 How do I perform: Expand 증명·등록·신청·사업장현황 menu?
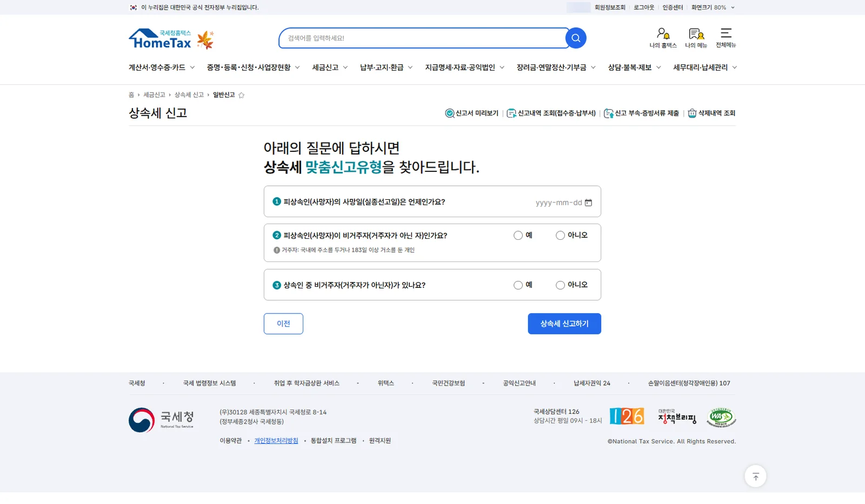coord(253,68)
